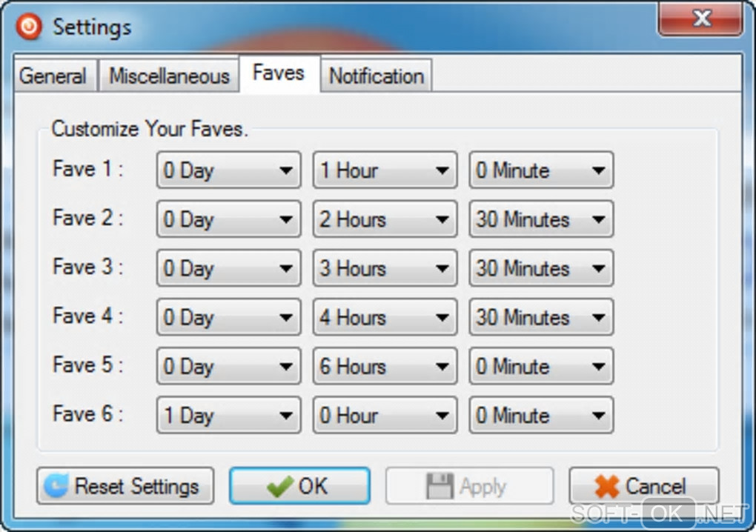Screen dimensions: 756x532
Task: Click the Fave 5 minute dropdown
Action: [x=541, y=366]
